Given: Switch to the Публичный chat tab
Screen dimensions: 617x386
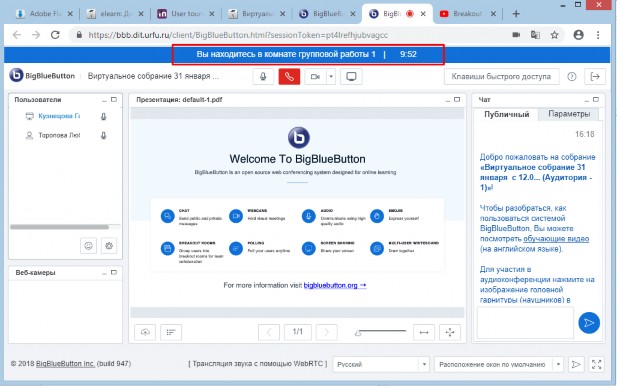Looking at the screenshot, I should pos(506,114).
